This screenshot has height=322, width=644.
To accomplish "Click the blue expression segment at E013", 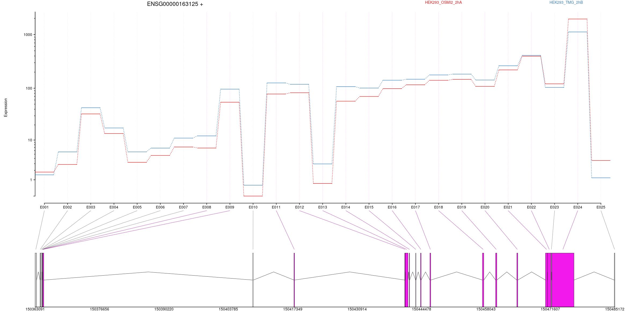I will (323, 164).
